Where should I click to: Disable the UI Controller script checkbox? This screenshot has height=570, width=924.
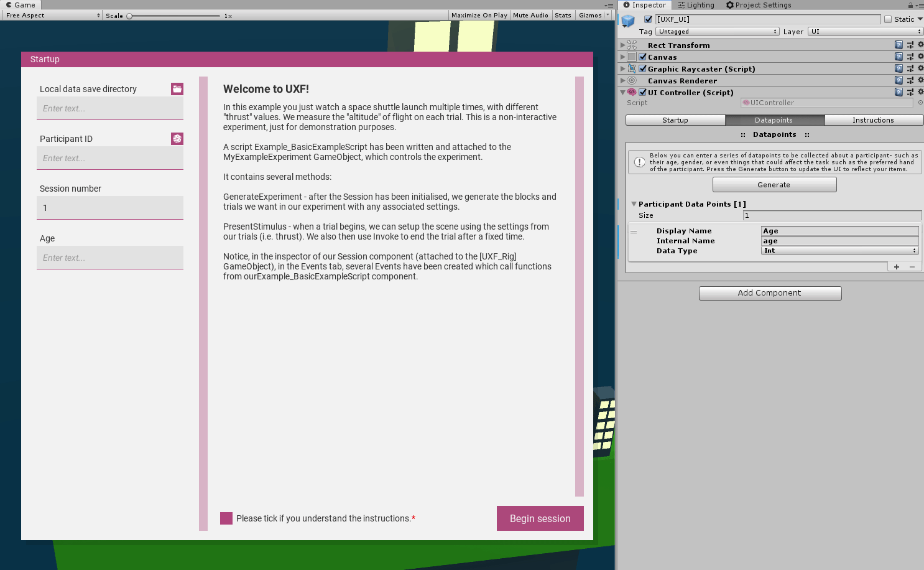(643, 92)
